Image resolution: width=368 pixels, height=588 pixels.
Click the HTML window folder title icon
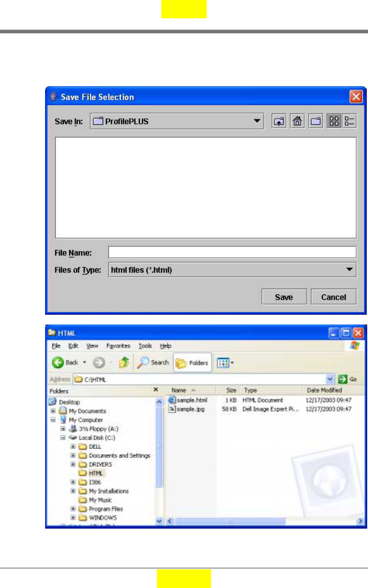(x=52, y=333)
